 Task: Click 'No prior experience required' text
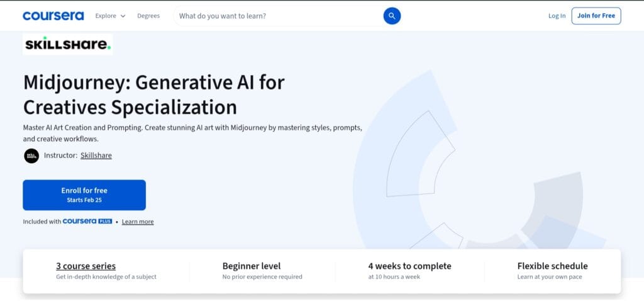[262, 276]
